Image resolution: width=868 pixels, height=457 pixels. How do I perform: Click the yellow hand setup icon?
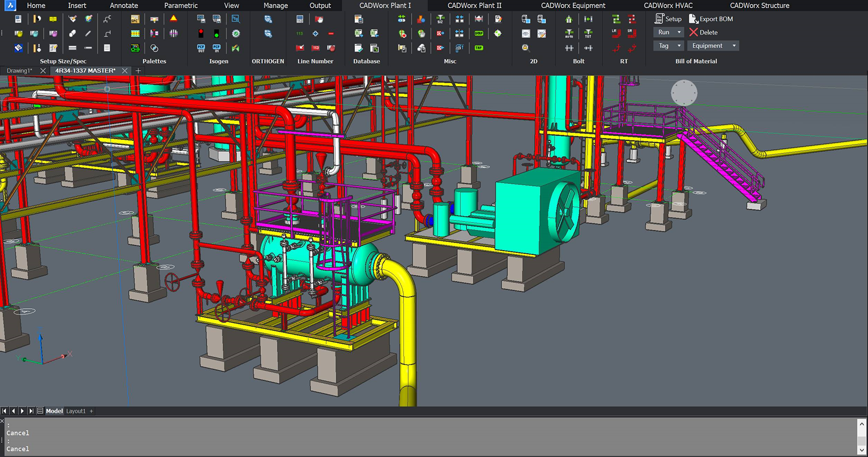pos(18,34)
